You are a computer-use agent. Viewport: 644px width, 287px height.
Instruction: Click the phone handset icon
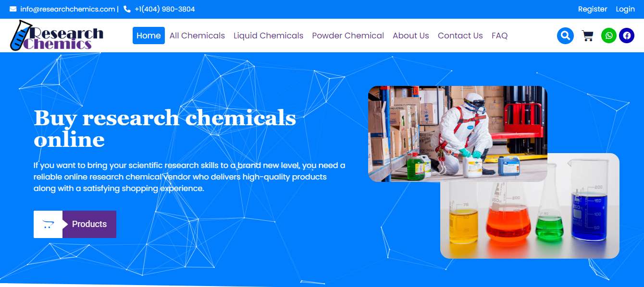tap(127, 9)
